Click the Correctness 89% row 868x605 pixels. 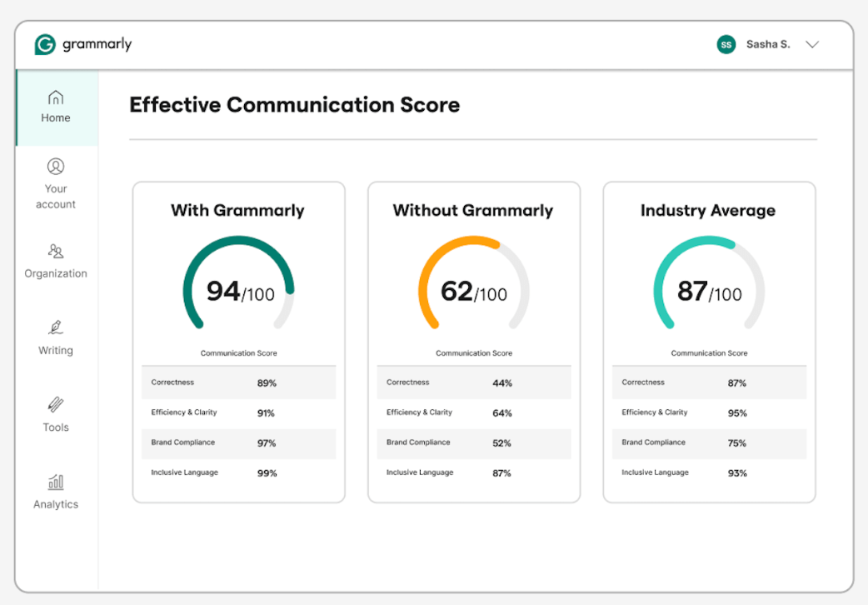click(x=238, y=382)
